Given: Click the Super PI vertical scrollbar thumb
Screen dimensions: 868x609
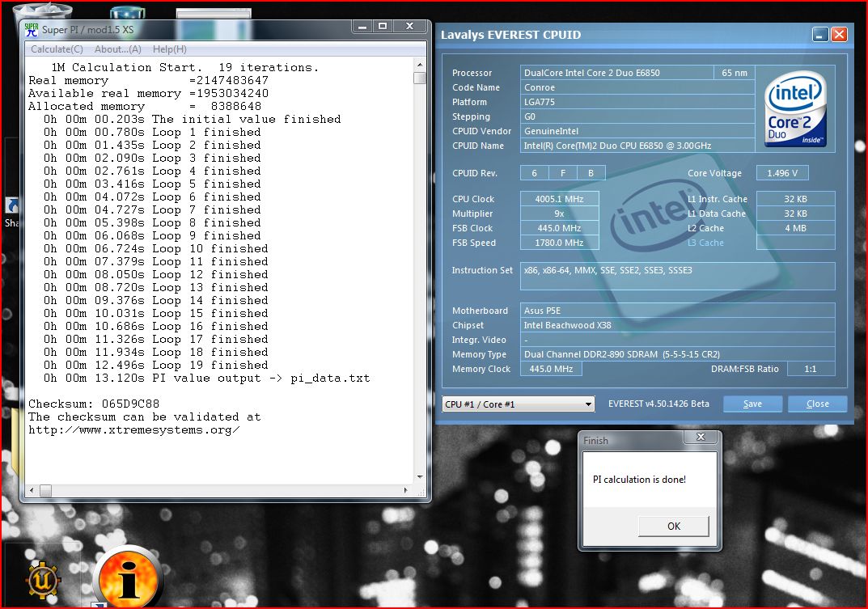Looking at the screenshot, I should tap(420, 78).
